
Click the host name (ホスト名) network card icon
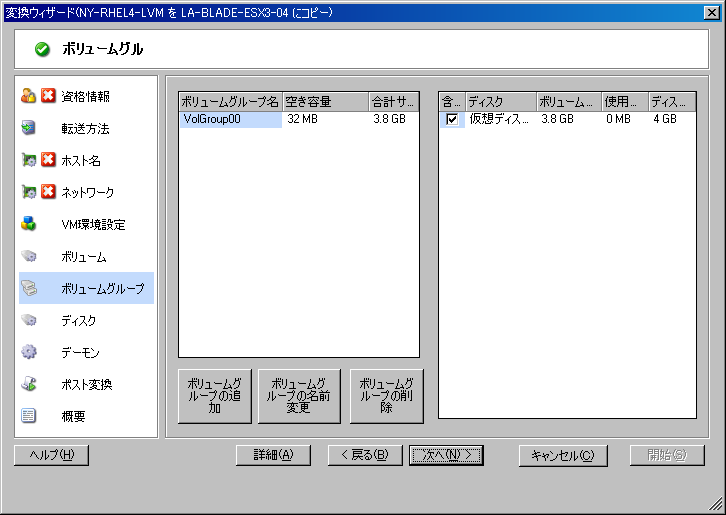coord(28,160)
